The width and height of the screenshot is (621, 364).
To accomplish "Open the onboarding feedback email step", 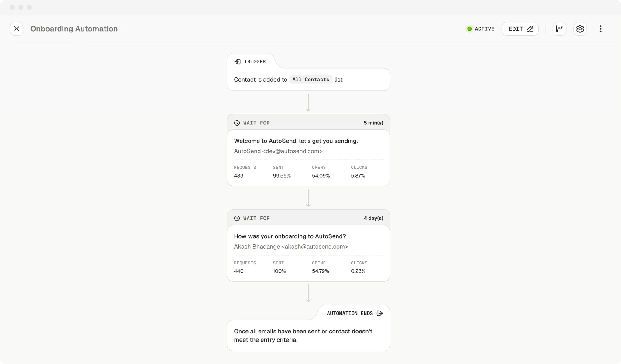I will click(x=290, y=236).
